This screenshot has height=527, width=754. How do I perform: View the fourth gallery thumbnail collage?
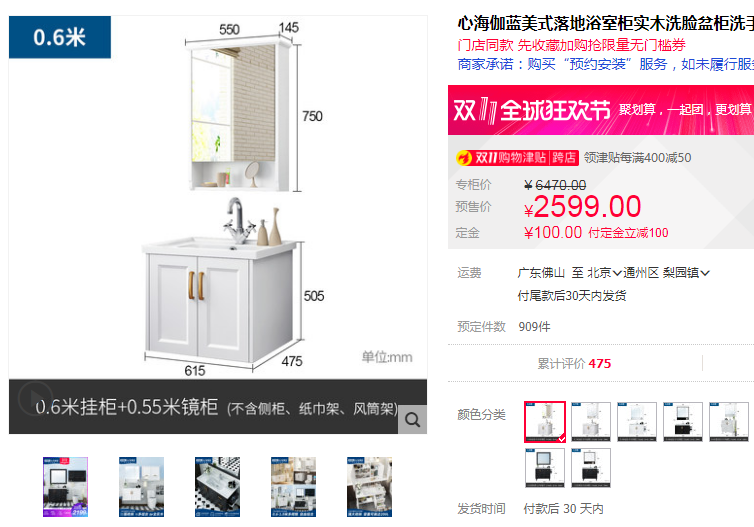tap(293, 487)
